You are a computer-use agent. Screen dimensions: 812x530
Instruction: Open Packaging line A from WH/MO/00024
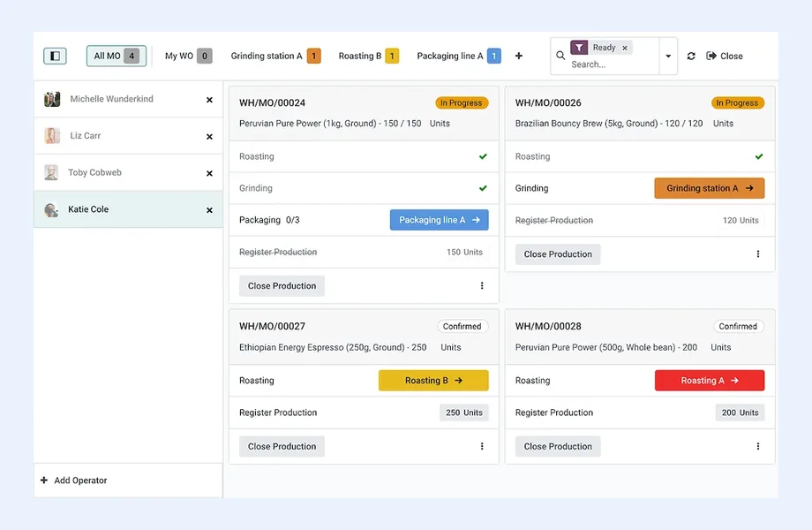click(x=440, y=220)
